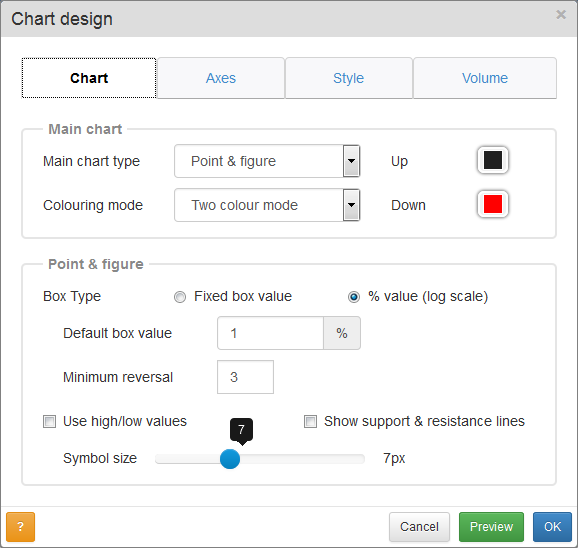
Task: Open the Down red colour swatch
Action: [x=493, y=204]
